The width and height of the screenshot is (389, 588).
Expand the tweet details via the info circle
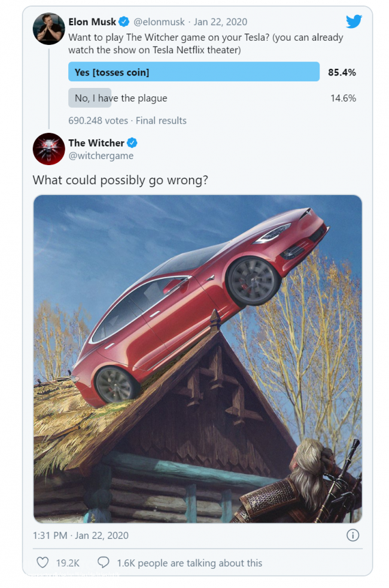tap(352, 535)
